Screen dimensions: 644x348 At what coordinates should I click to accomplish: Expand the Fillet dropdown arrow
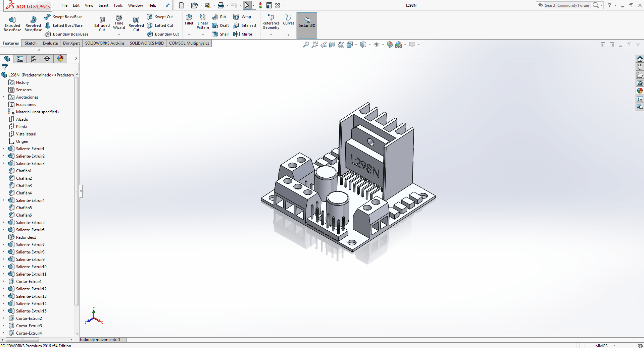[189, 35]
